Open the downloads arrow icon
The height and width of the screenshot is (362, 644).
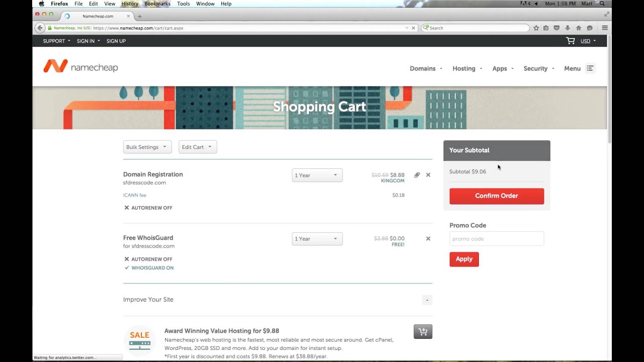coord(568,28)
